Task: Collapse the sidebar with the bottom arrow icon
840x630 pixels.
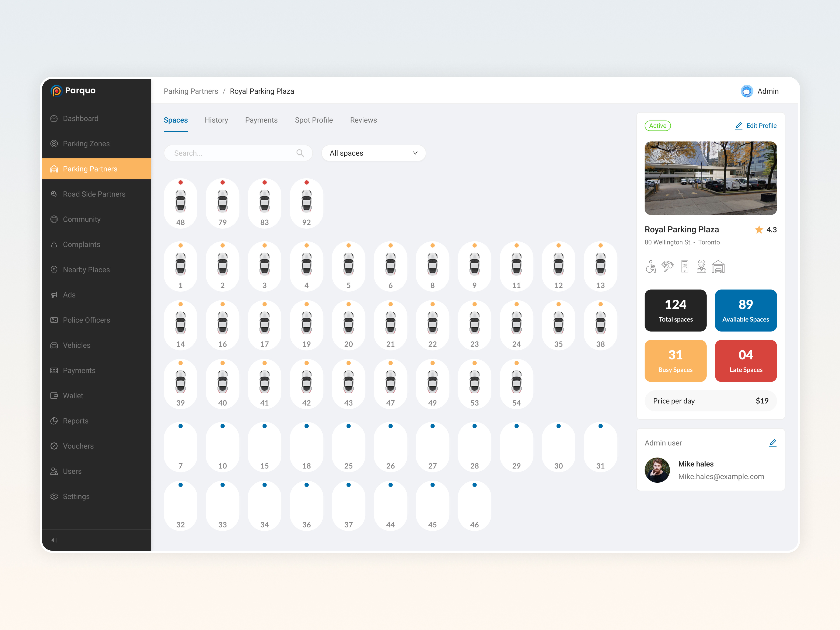Action: coord(54,540)
